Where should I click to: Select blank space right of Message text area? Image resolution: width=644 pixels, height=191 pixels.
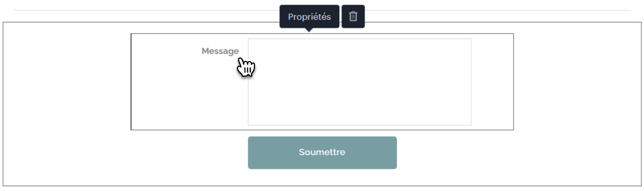(492, 82)
